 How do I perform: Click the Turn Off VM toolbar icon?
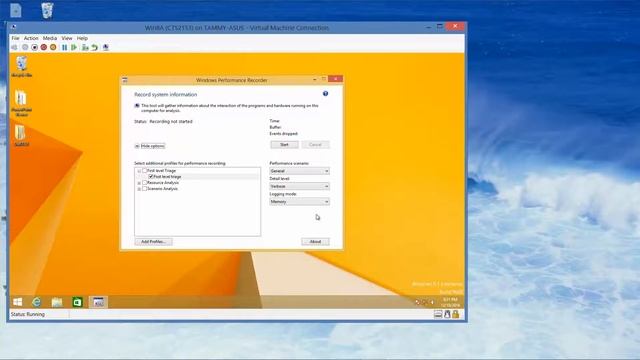(35, 48)
